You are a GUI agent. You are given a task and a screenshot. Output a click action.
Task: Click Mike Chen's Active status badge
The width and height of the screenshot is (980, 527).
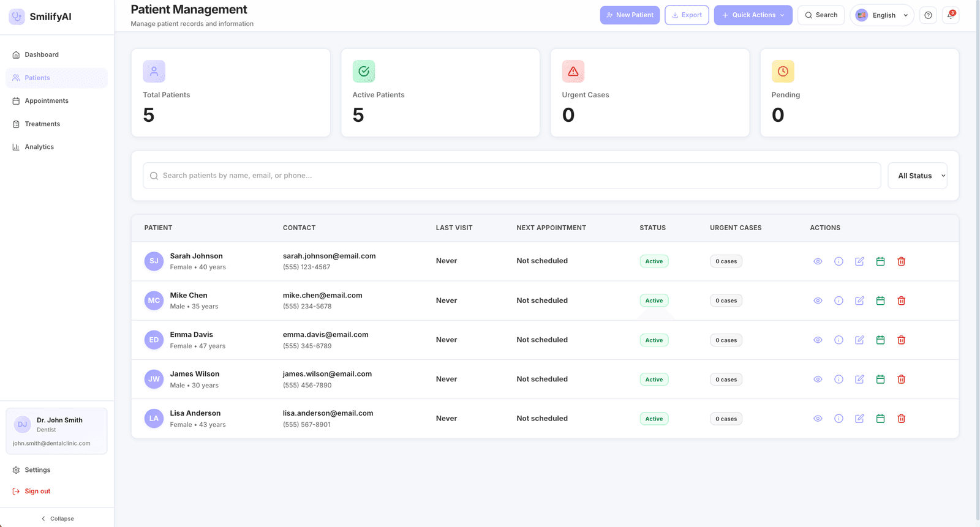(x=654, y=301)
